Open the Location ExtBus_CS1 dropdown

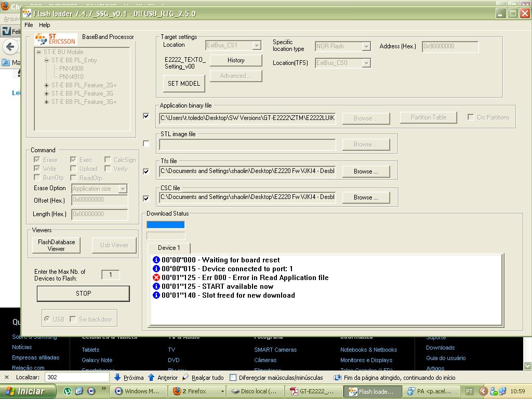tap(257, 45)
